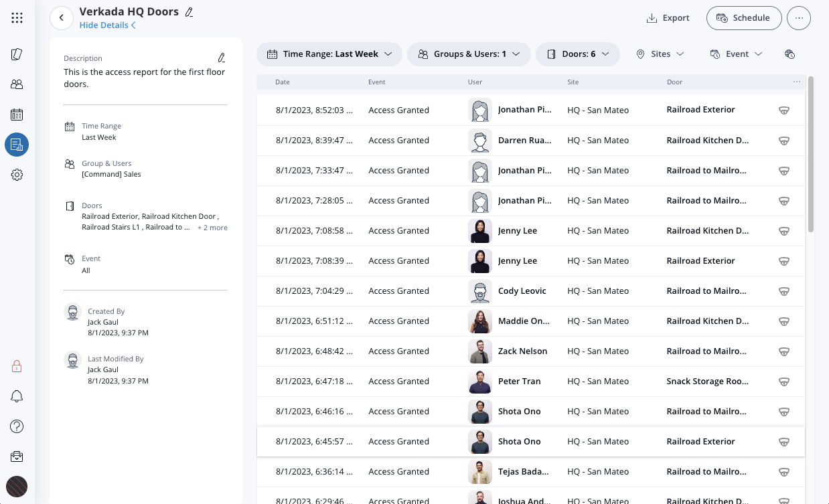Open the users icon in left sidebar

[x=17, y=84]
